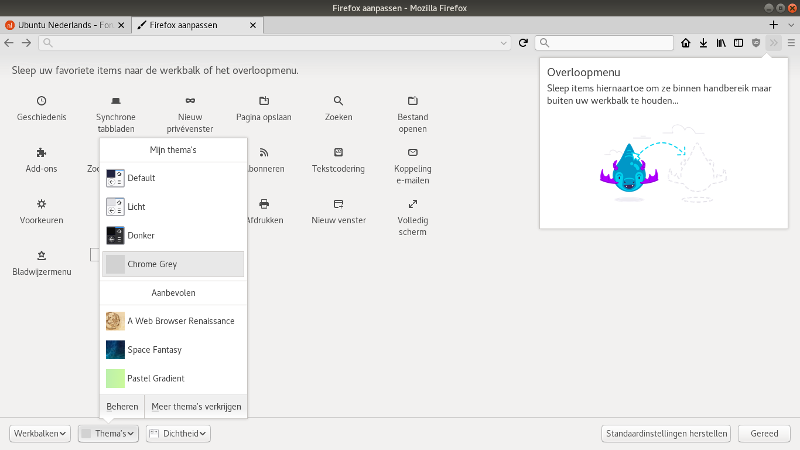Viewport: 800px width, 450px height.
Task: Go back with the left arrow
Action: coord(9,43)
